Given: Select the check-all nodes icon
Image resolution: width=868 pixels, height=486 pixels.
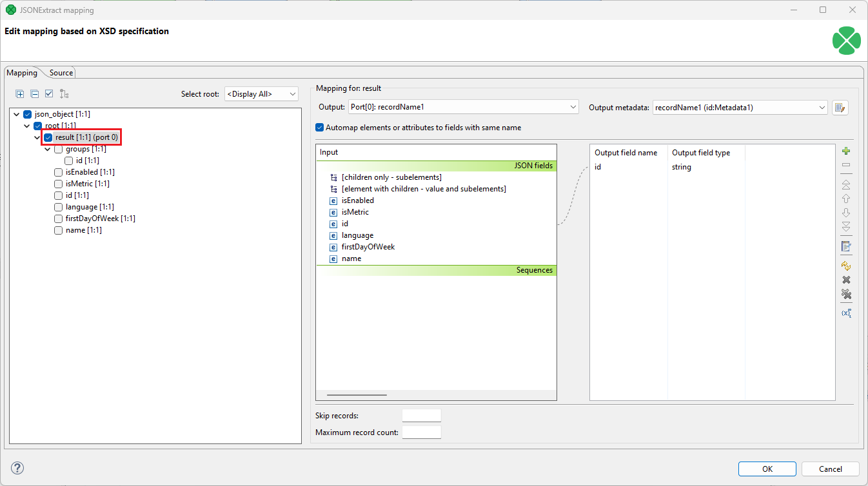Looking at the screenshot, I should tap(49, 93).
